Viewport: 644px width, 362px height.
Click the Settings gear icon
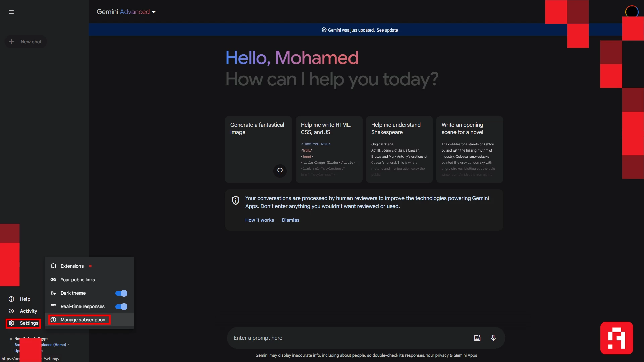[x=11, y=323]
